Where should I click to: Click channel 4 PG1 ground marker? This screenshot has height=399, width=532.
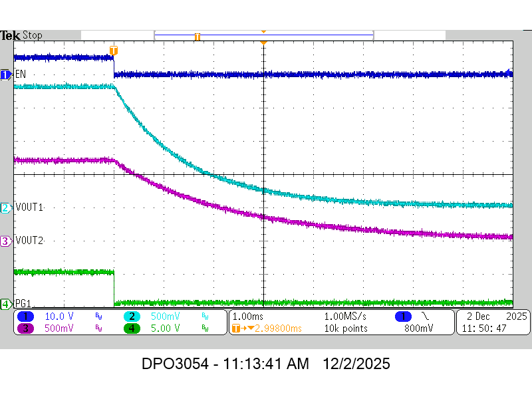coord(5,304)
